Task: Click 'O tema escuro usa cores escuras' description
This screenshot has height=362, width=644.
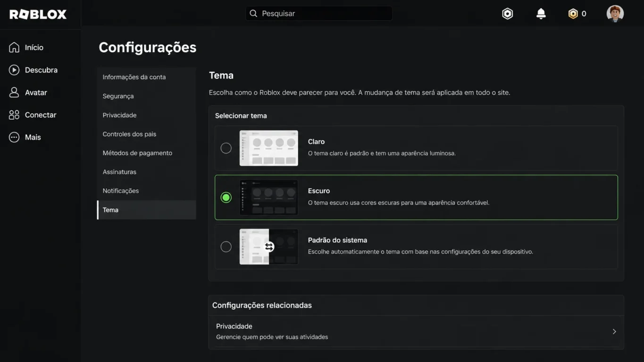Action: click(x=399, y=203)
